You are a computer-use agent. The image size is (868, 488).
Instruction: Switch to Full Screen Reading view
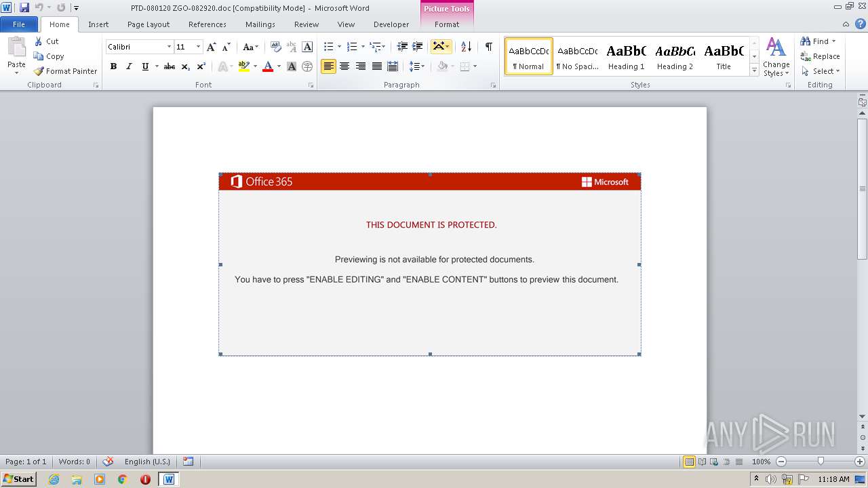(x=701, y=462)
